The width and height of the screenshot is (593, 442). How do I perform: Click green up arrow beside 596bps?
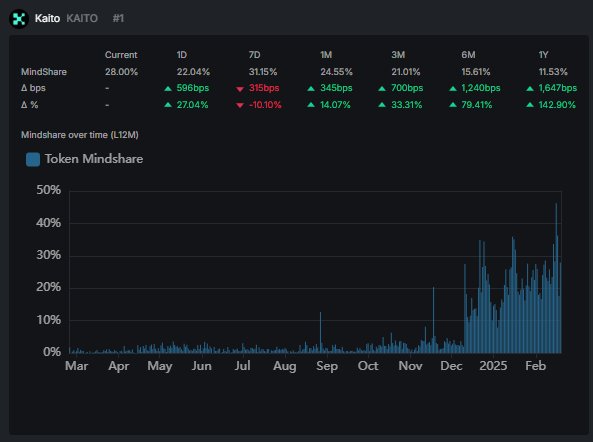point(168,88)
